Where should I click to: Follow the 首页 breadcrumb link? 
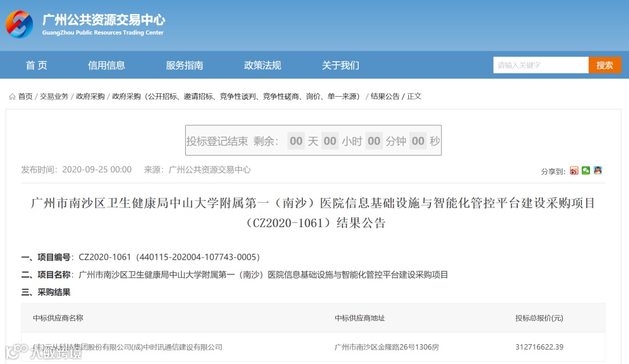click(25, 96)
